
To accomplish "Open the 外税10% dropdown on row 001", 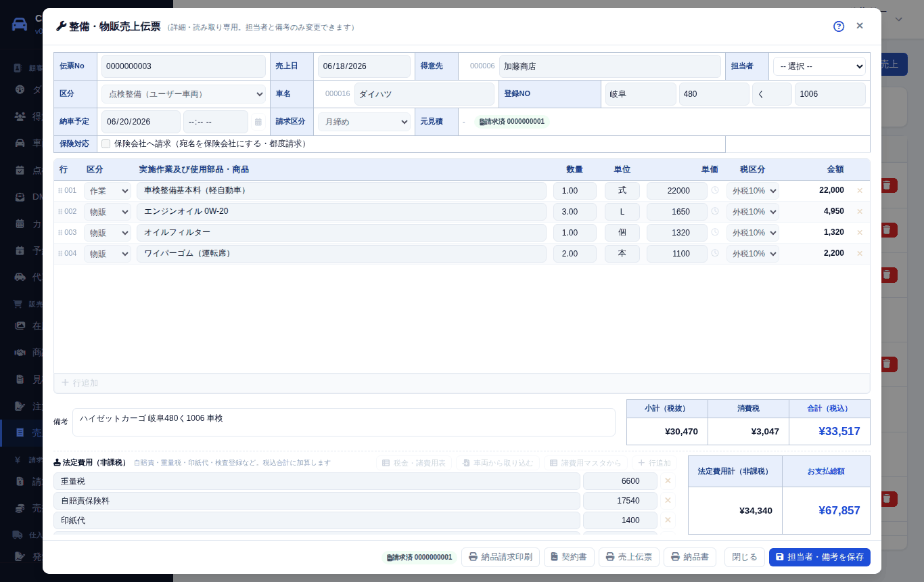I will click(x=753, y=191).
